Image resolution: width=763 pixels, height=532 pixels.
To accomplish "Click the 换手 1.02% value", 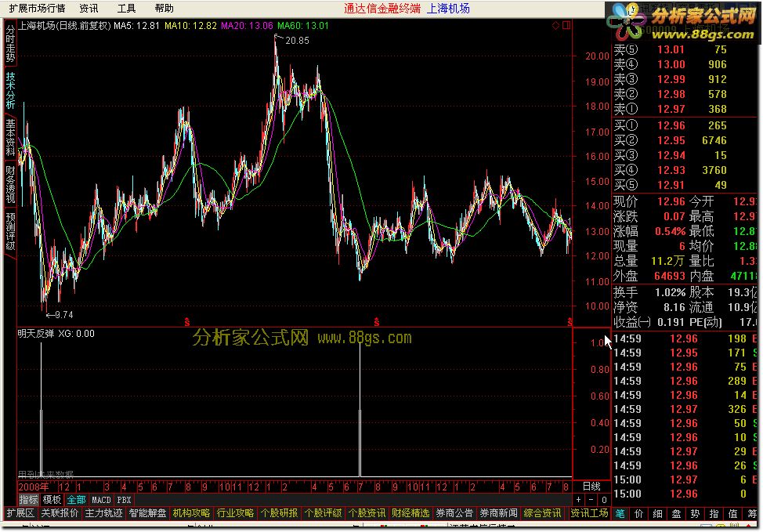I will click(x=670, y=292).
